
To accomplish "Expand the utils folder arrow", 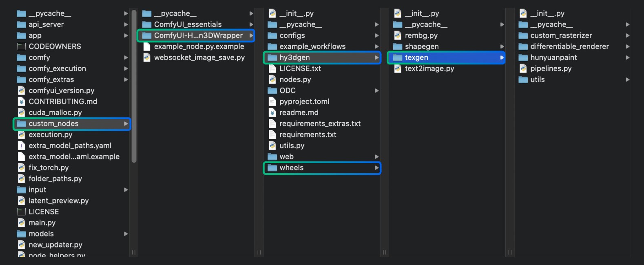I will coord(628,79).
